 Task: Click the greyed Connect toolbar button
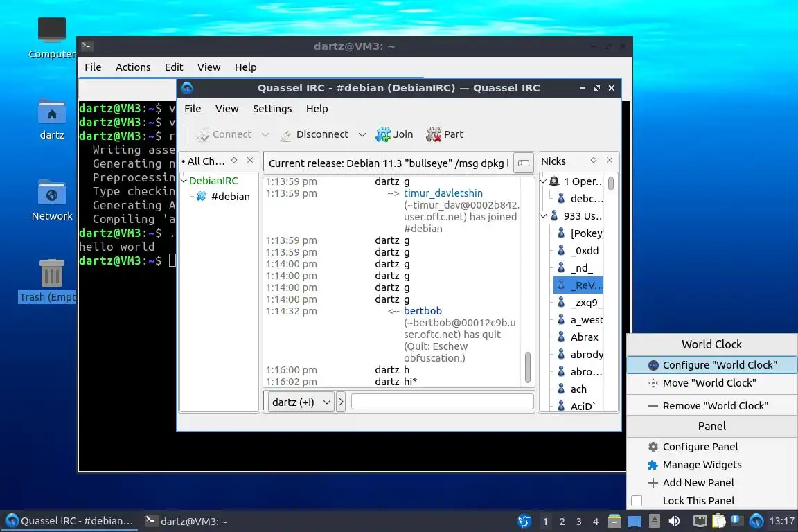click(224, 134)
